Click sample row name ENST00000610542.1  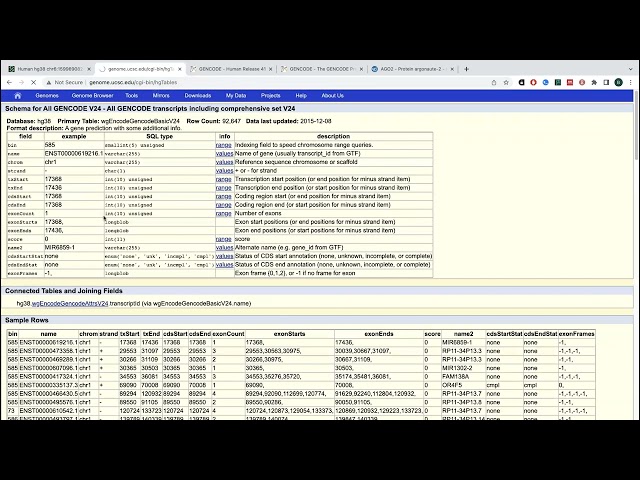point(49,411)
